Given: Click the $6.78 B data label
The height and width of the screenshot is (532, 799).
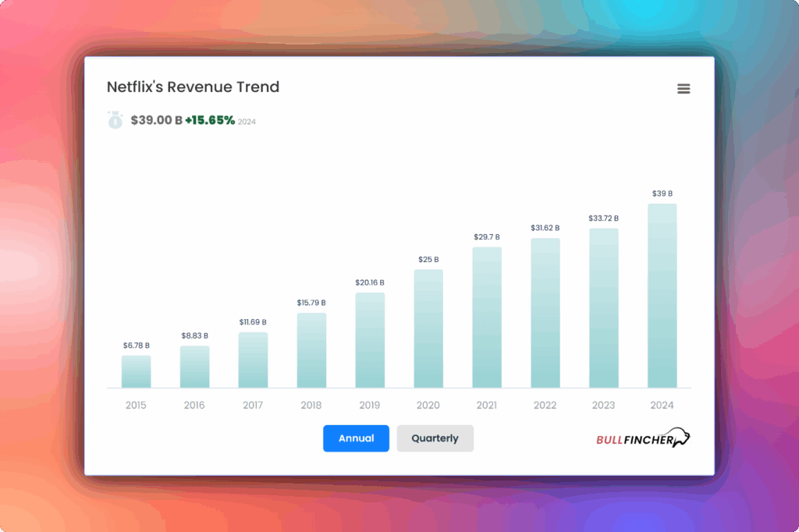Looking at the screenshot, I should point(136,346).
